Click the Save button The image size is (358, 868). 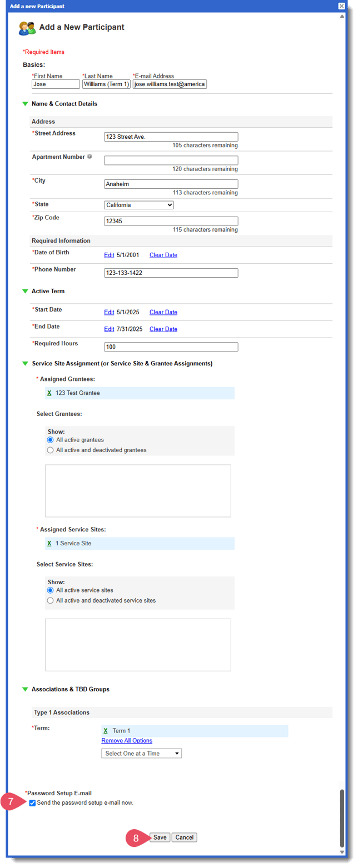[160, 837]
